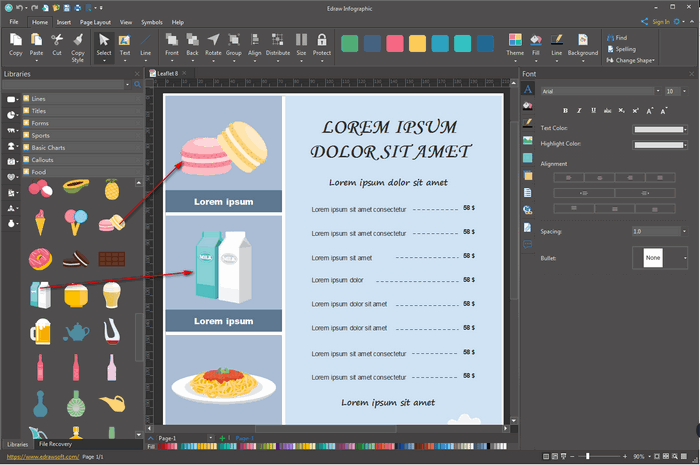Toggle Italic text formatting
The width and height of the screenshot is (700, 465).
(579, 110)
